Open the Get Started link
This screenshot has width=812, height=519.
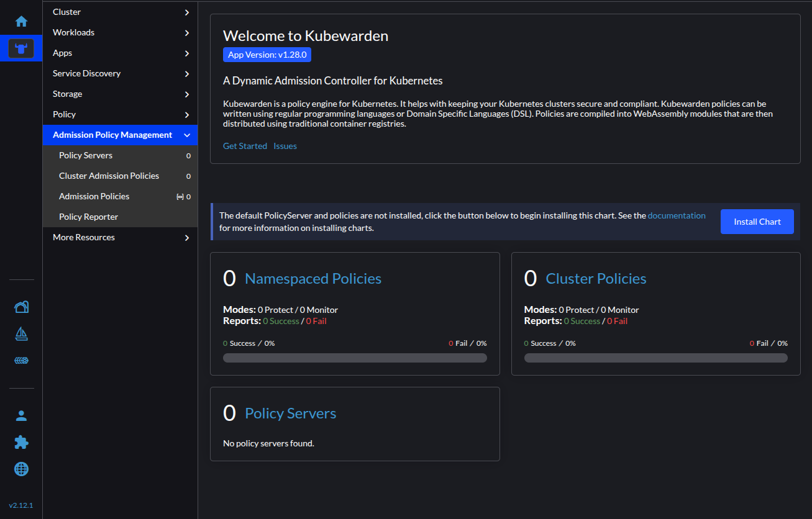click(244, 145)
